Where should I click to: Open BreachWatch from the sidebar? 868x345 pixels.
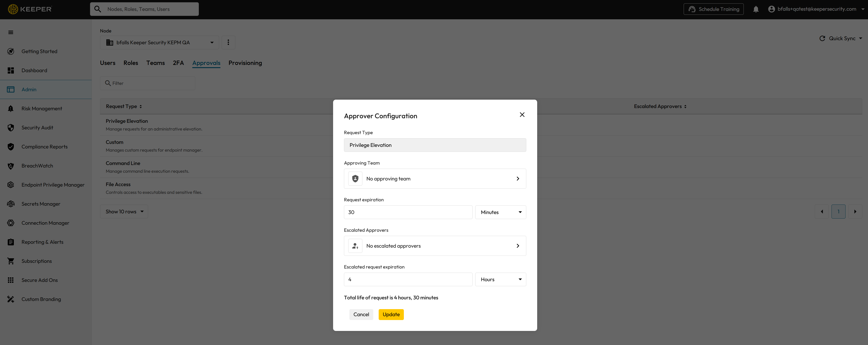click(37, 166)
